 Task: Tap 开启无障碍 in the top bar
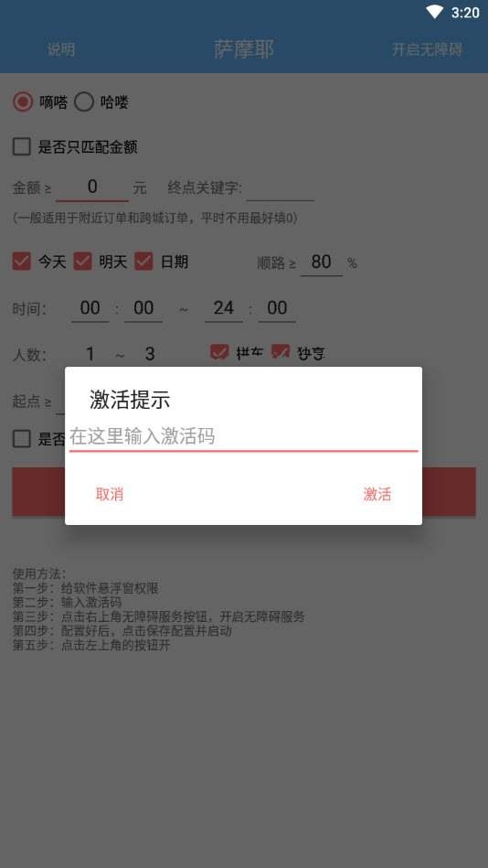[427, 49]
